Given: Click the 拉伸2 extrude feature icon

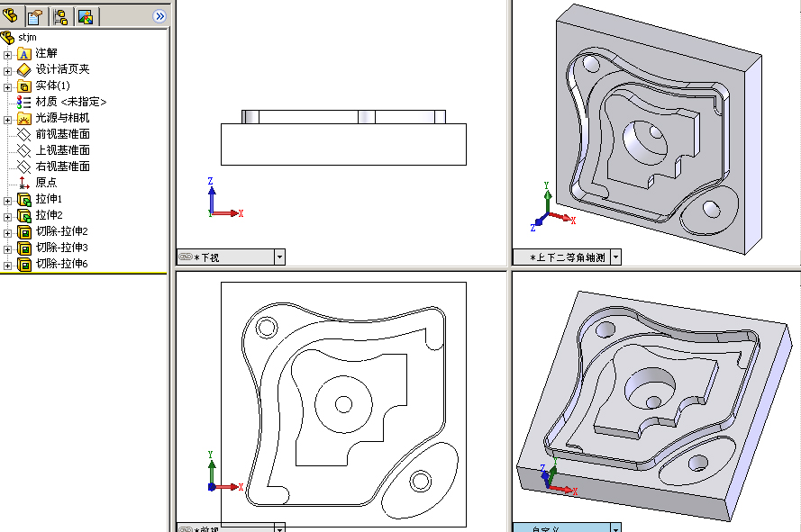Looking at the screenshot, I should [24, 215].
